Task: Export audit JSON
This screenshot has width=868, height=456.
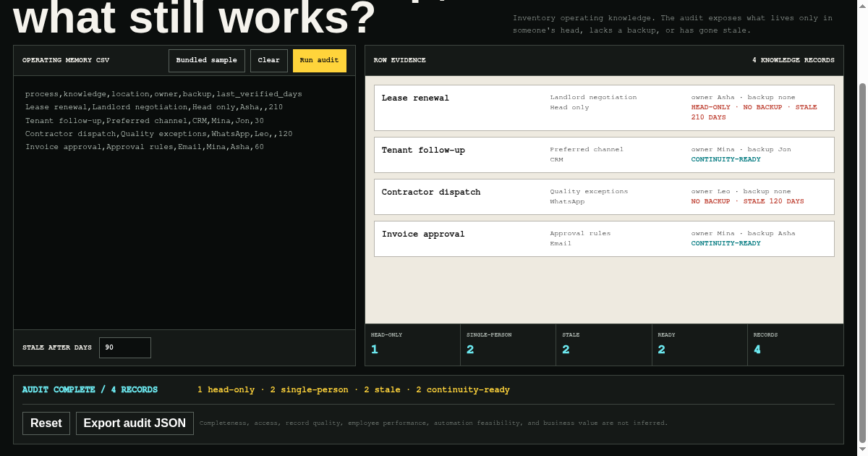Action: [x=135, y=423]
